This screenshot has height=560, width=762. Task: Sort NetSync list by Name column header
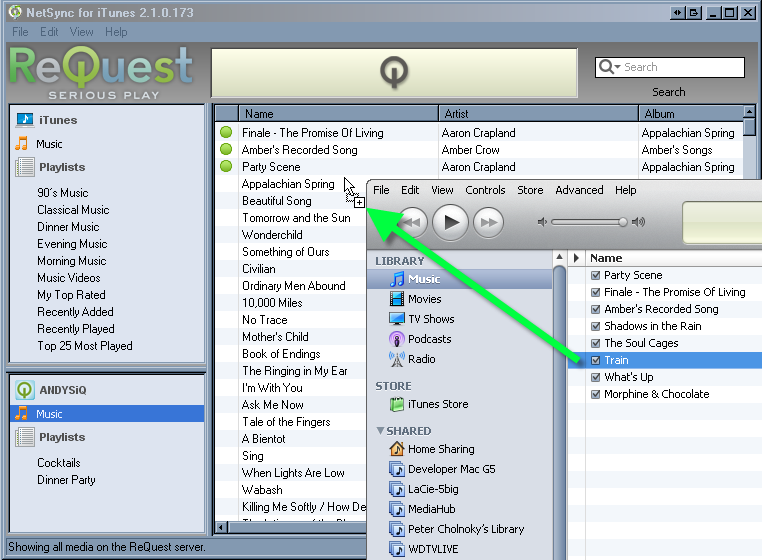(338, 113)
